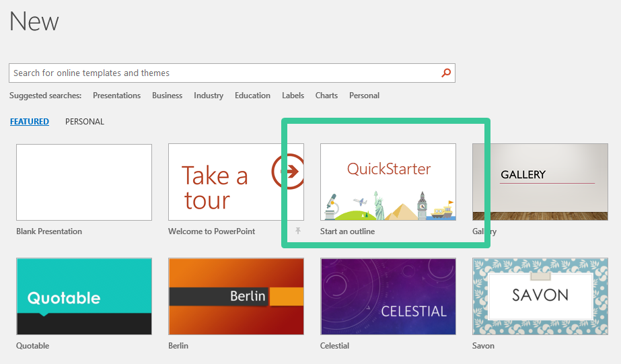Click the Welcome to PowerPoint caption
The image size is (621, 364).
tap(212, 231)
